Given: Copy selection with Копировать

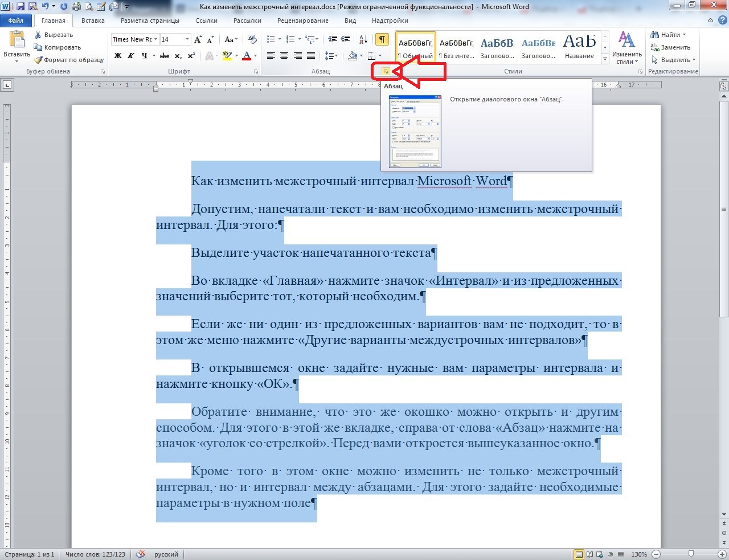Looking at the screenshot, I should click(58, 47).
